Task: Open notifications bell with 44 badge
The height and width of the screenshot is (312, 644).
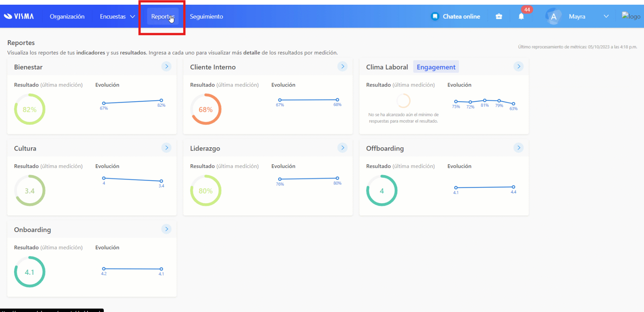Action: pos(521,16)
